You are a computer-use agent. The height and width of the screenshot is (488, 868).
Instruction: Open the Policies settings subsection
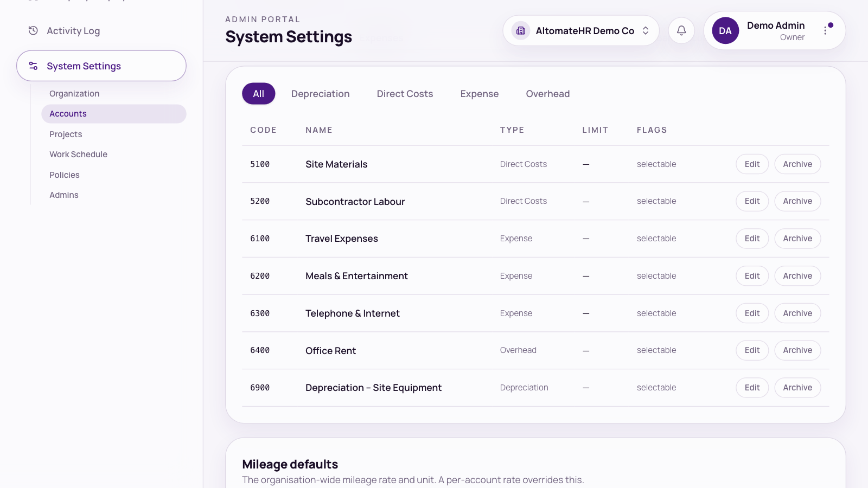click(x=114, y=175)
